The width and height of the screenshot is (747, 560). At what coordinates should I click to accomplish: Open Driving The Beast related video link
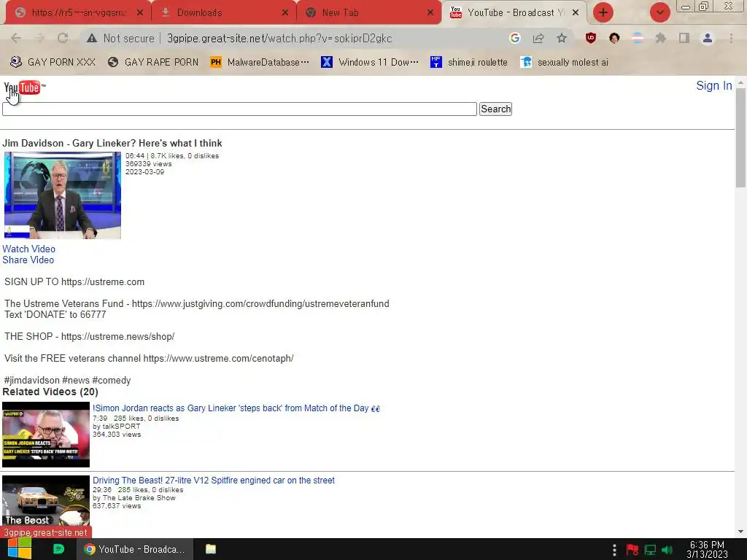[x=214, y=481]
